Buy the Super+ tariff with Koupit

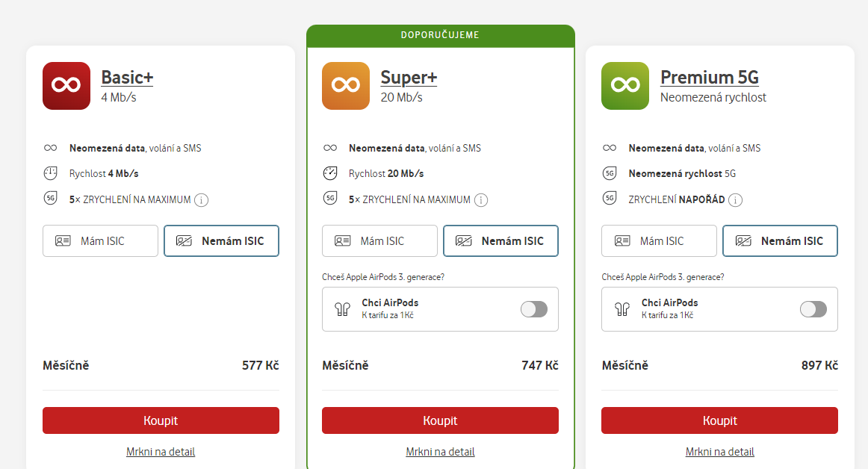440,420
